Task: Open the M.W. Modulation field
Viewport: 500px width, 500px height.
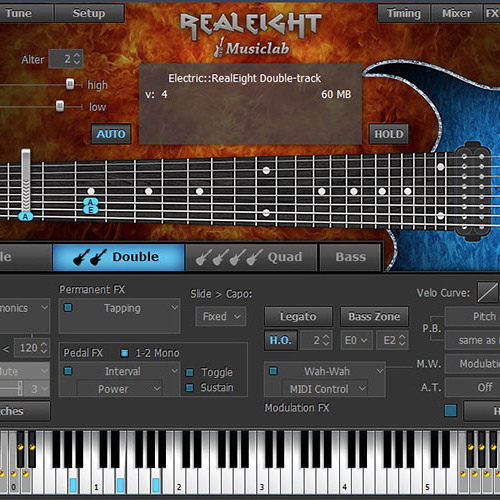Action: point(472,364)
